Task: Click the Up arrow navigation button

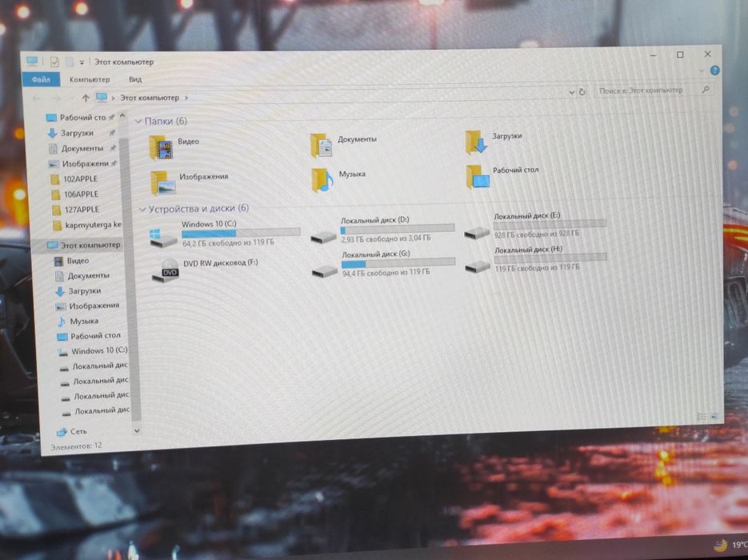Action: coord(86,98)
